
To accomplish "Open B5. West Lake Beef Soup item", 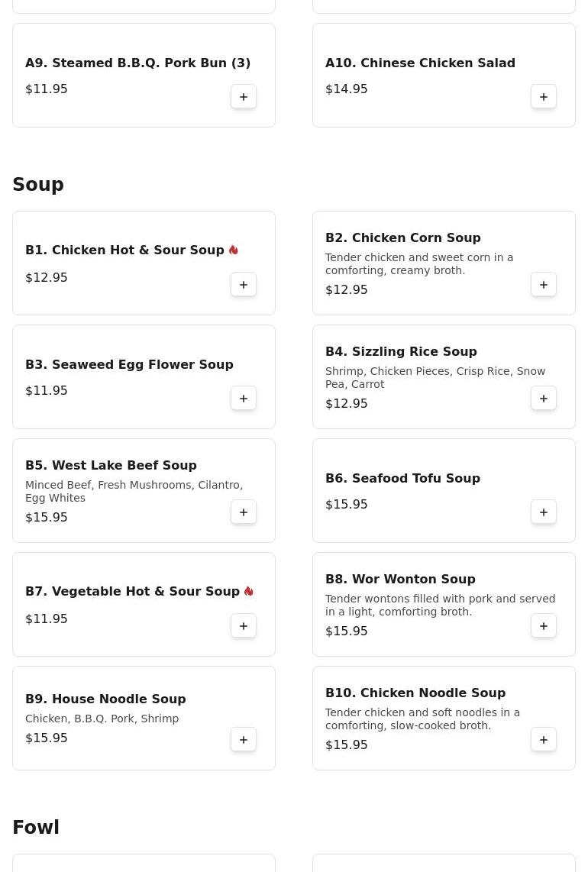I will tap(111, 466).
